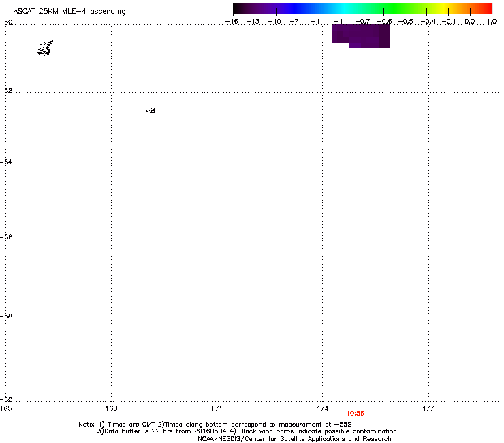
Task: Click the "168" longitude axis label
Action: coord(111,408)
